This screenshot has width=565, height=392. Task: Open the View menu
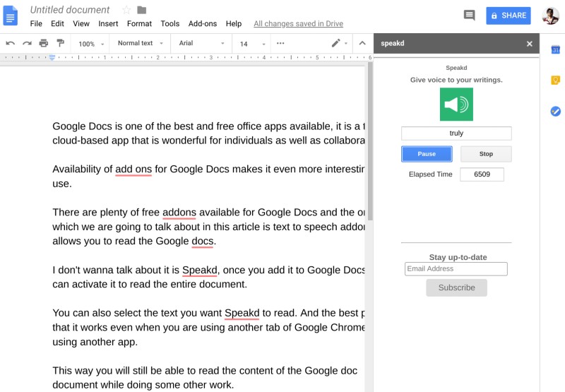click(81, 24)
